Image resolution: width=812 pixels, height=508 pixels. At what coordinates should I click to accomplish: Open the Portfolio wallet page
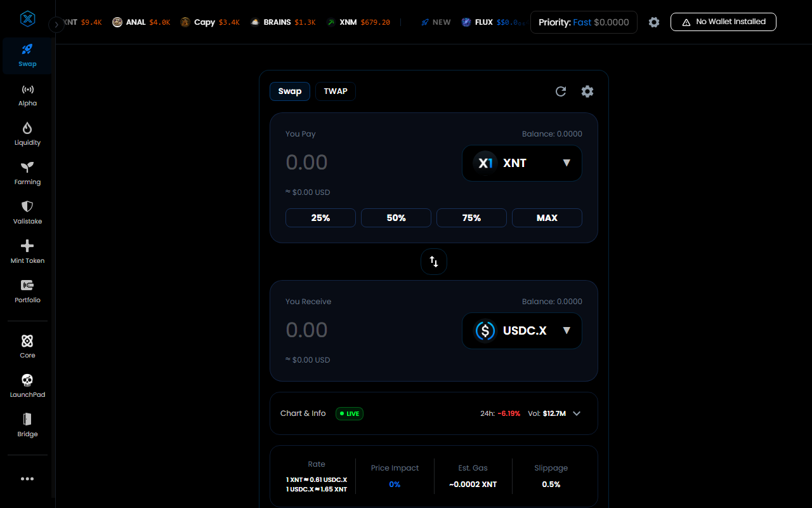tap(27, 291)
